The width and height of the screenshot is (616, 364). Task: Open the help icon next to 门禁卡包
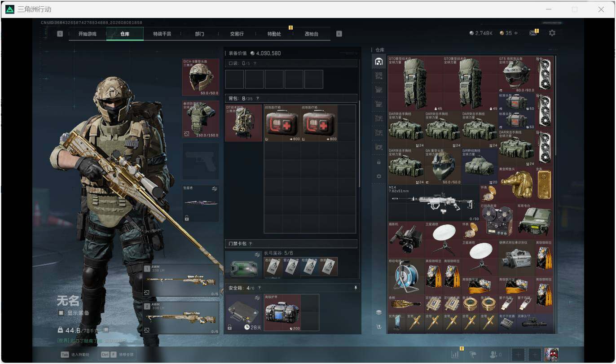click(250, 244)
